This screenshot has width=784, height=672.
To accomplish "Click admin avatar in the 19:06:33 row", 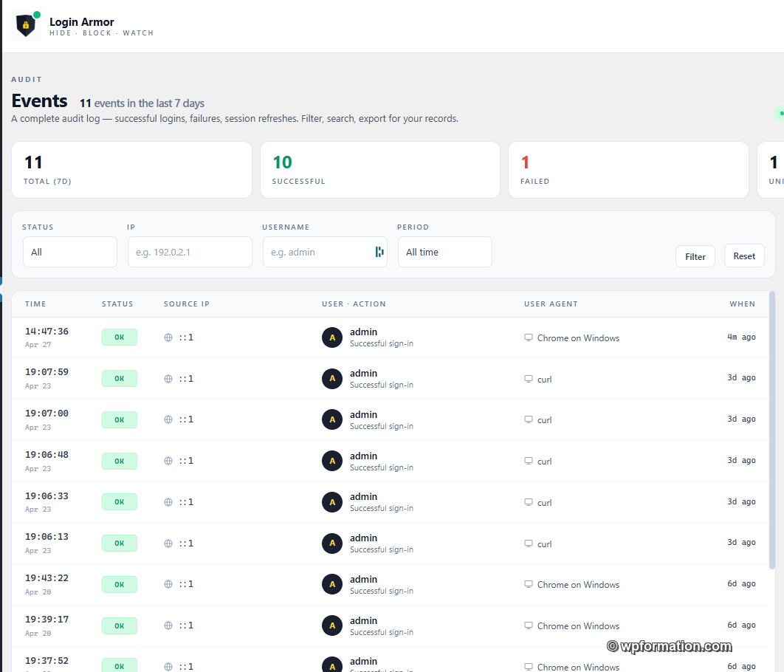I will (332, 502).
